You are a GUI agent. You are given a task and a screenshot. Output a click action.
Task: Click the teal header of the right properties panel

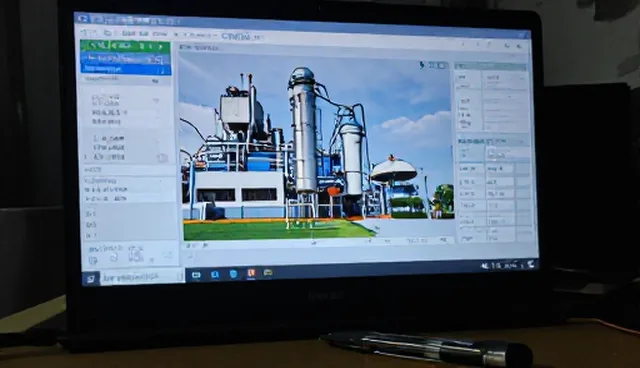(x=491, y=66)
